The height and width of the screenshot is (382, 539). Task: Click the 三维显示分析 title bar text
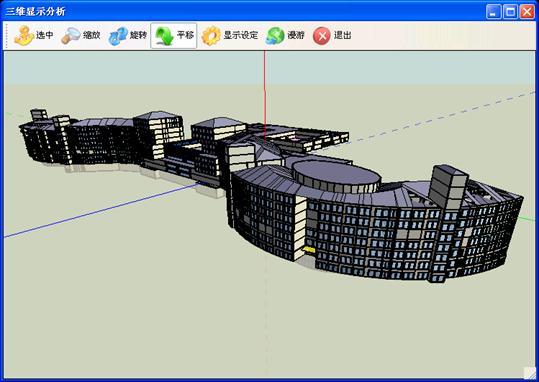(35, 11)
